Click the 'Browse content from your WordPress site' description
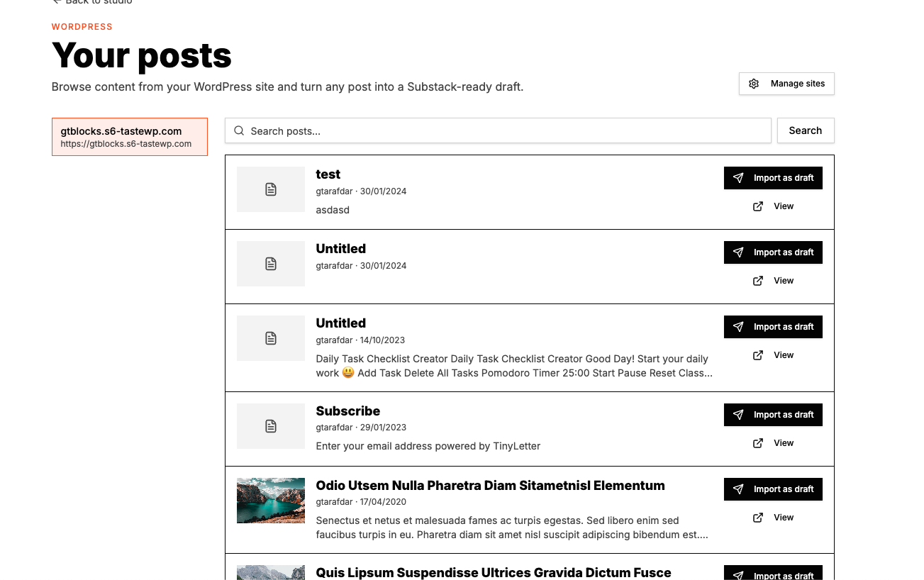 coord(288,87)
